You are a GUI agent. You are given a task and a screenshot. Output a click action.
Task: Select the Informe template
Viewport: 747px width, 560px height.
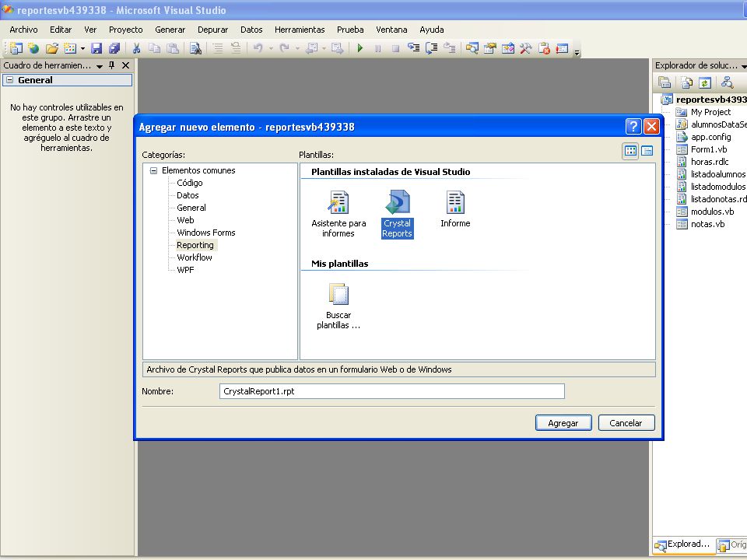tap(455, 209)
